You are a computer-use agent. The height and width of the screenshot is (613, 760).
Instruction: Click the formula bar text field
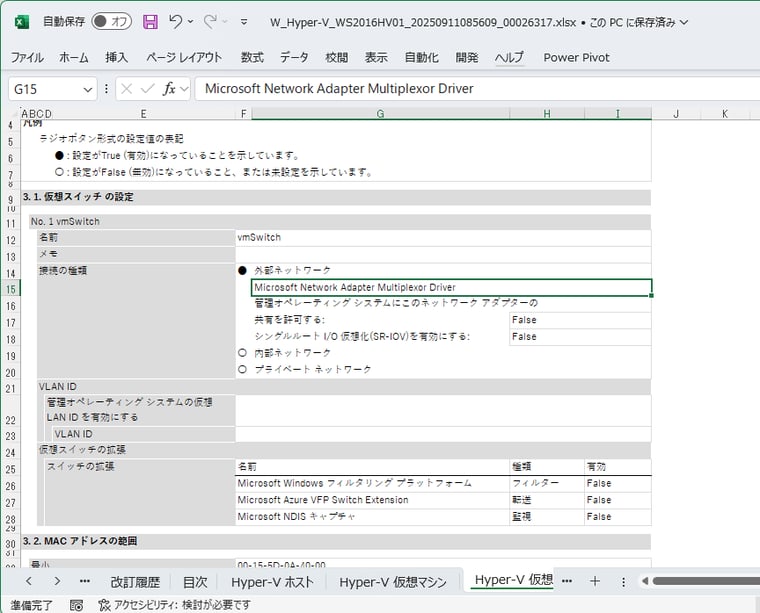(470, 88)
